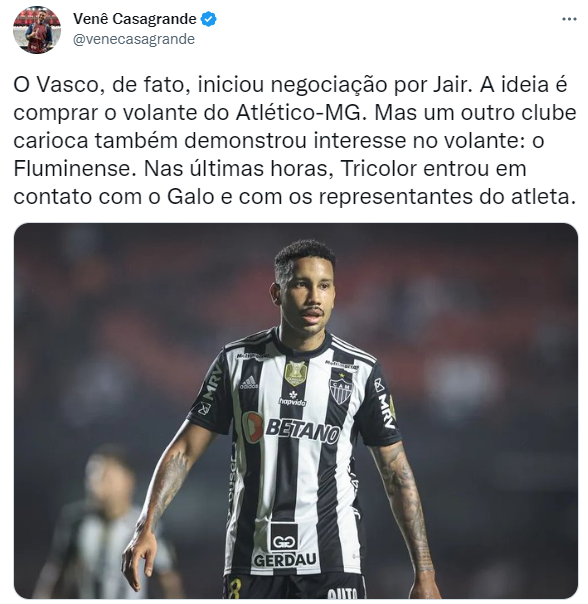Click the blue verified badge
This screenshot has height=604, width=588.
click(x=209, y=19)
